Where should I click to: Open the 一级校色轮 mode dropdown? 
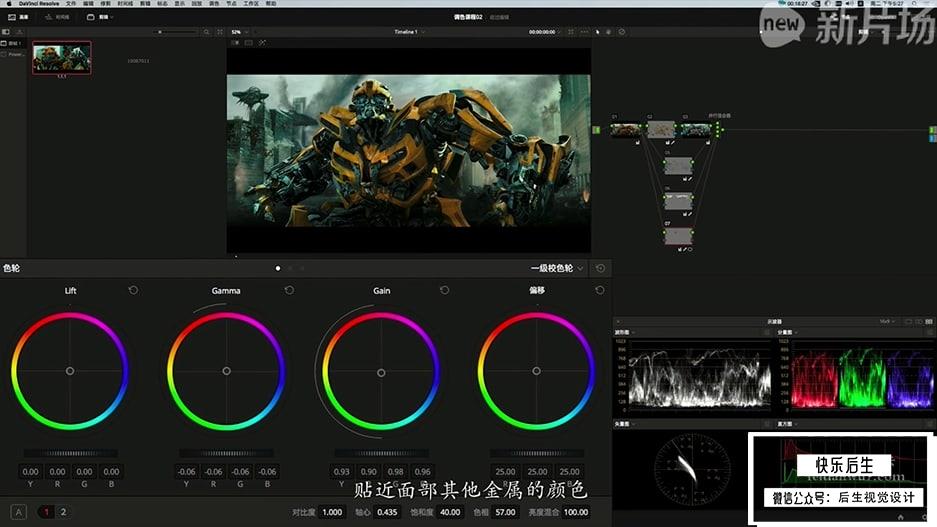(556, 268)
